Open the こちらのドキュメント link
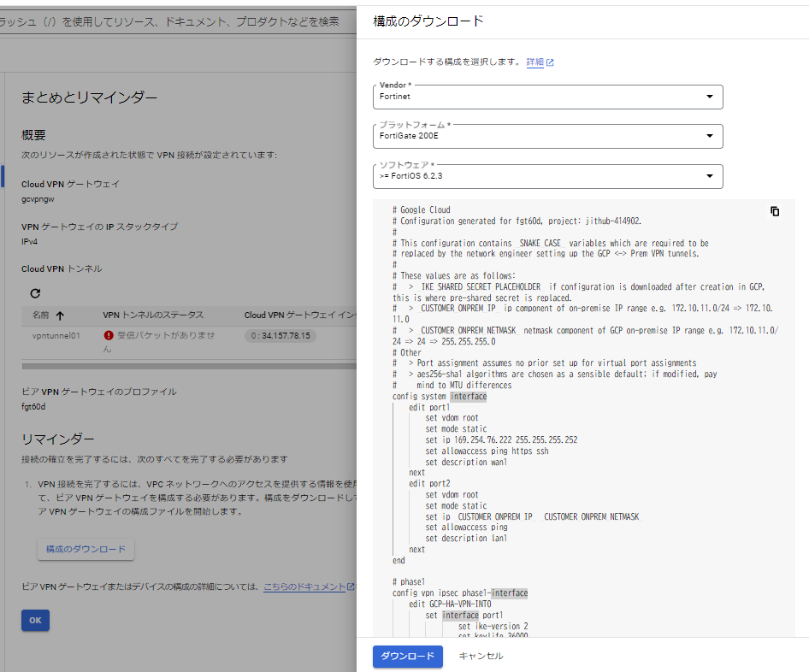Viewport: 809px width, 672px height. [x=304, y=587]
